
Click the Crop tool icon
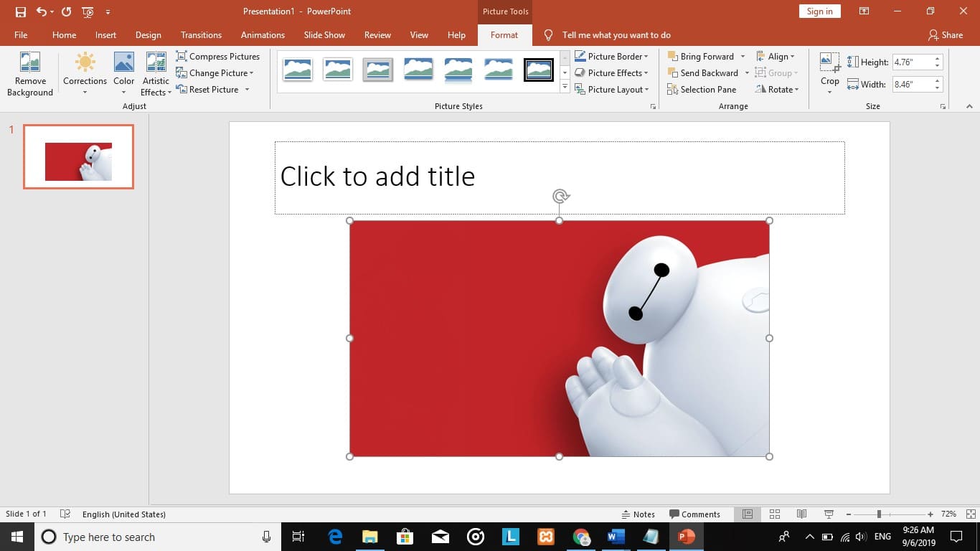[x=830, y=62]
